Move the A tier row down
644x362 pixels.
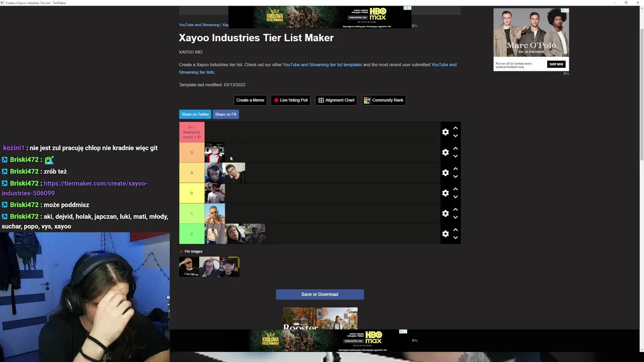click(x=455, y=176)
